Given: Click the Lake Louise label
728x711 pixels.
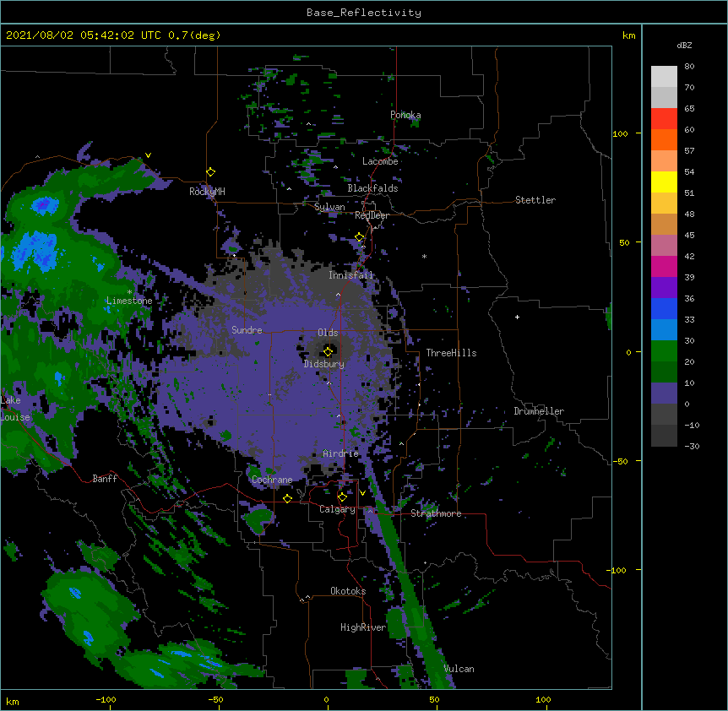Looking at the screenshot, I should (15, 409).
